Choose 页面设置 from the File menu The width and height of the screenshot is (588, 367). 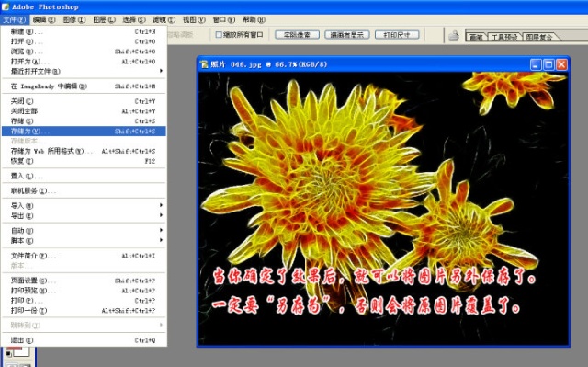click(84, 281)
